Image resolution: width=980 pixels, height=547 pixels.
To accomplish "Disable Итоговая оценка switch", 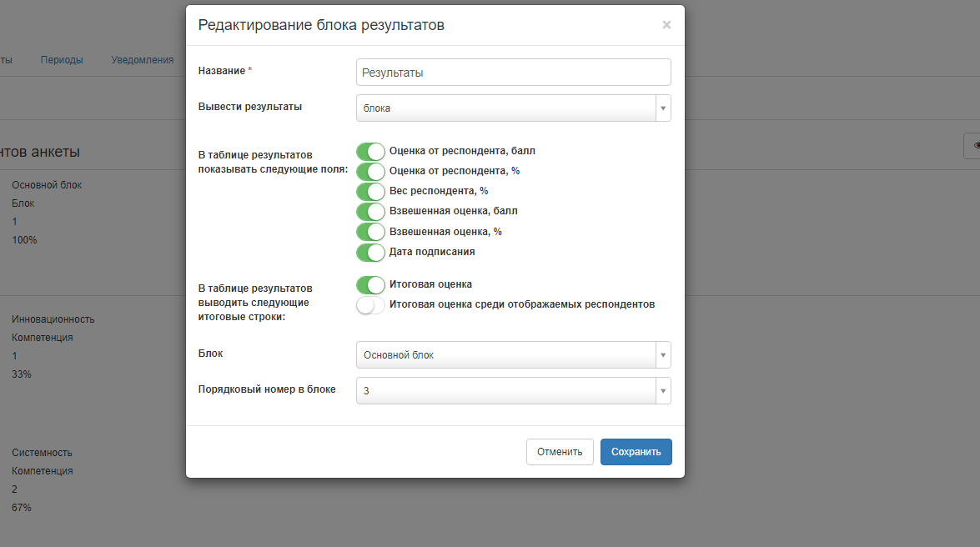I will click(x=370, y=284).
